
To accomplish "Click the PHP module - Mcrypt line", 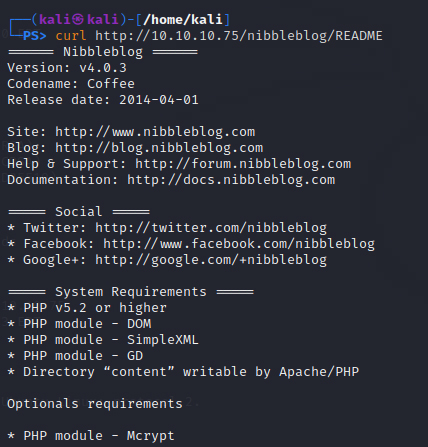I will (91, 436).
